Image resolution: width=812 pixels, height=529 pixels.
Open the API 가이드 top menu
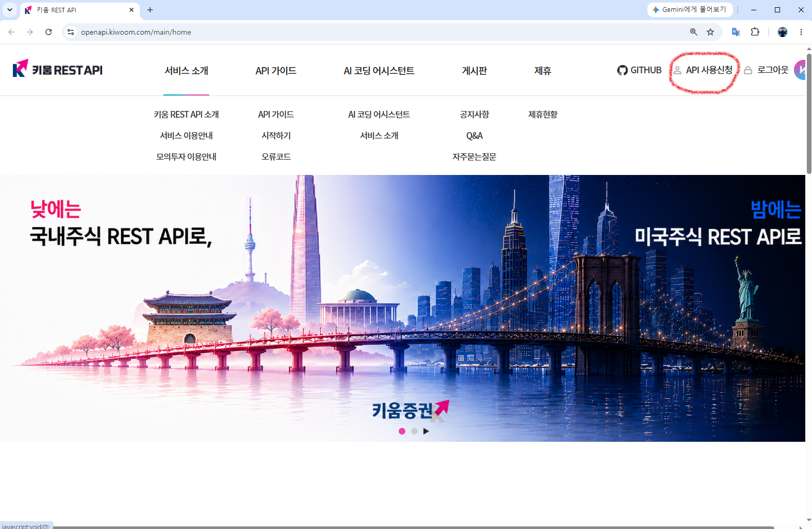click(x=276, y=71)
